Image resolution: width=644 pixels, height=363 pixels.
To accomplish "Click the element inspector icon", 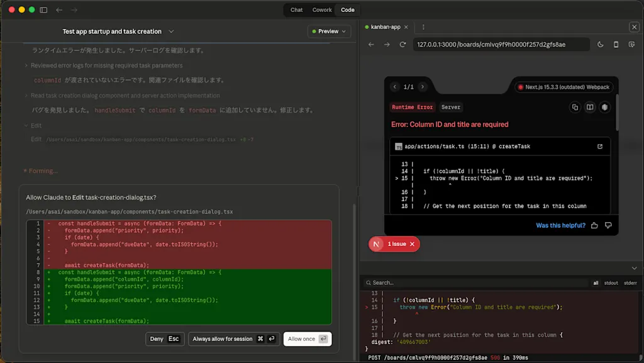I will coord(631,44).
